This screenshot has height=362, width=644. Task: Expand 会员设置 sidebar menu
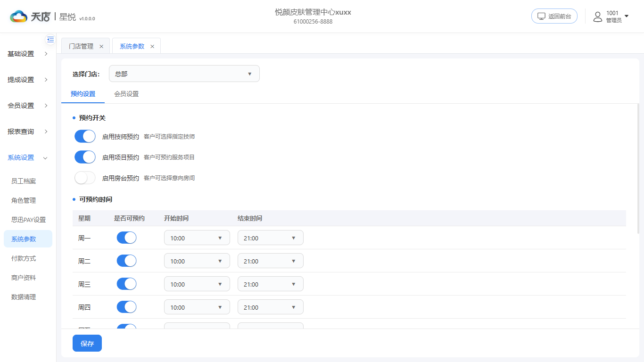click(28, 106)
